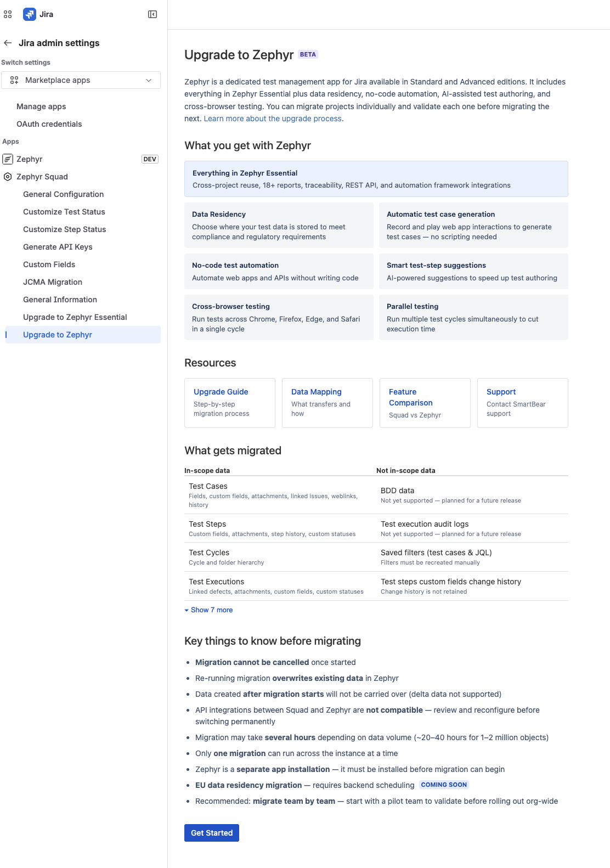Click the Jira admin settings heading
Image resolution: width=610 pixels, height=868 pixels.
click(x=59, y=43)
